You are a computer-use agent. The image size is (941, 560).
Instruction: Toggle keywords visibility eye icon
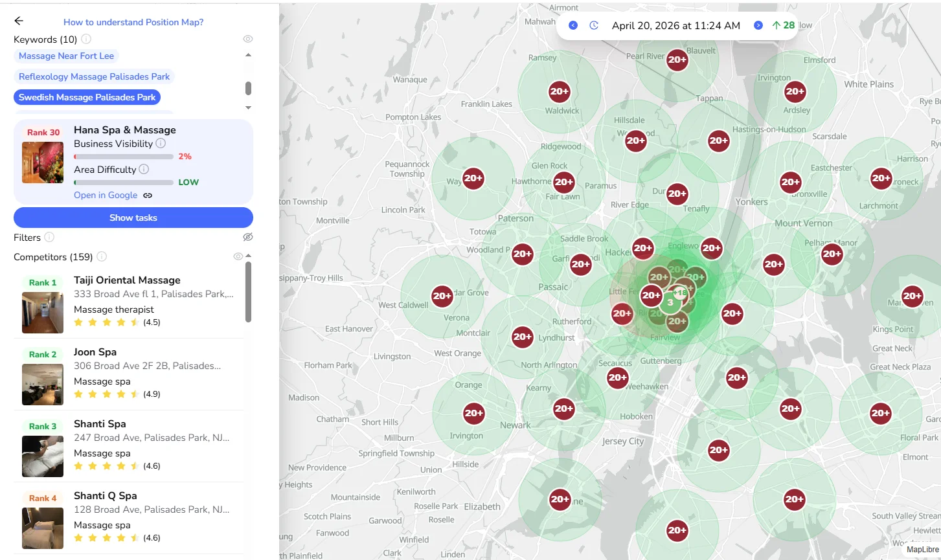(247, 39)
